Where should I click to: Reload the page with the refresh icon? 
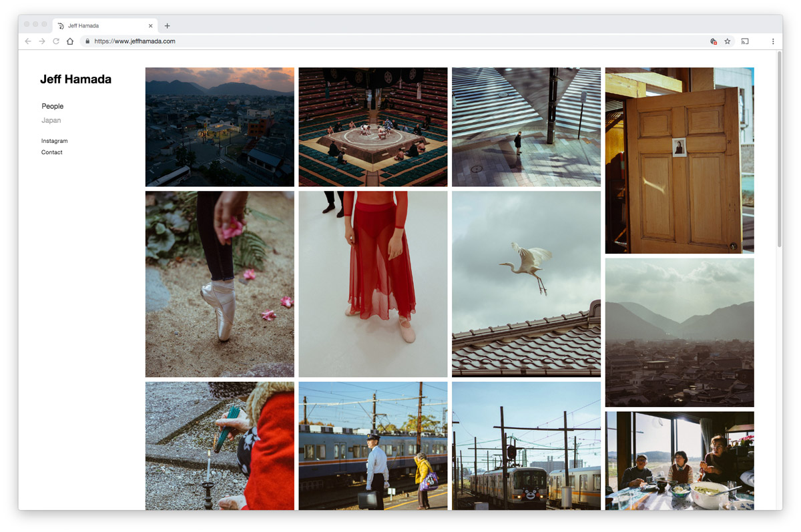point(56,41)
